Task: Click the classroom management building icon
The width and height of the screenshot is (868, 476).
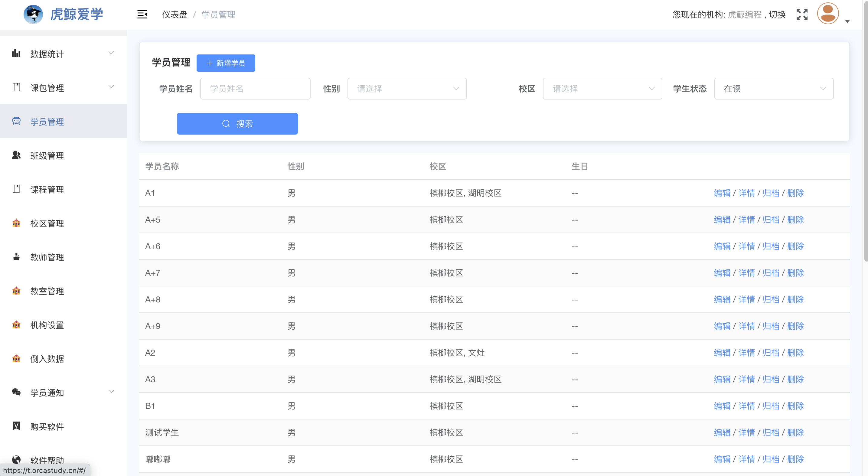Action: pyautogui.click(x=16, y=290)
